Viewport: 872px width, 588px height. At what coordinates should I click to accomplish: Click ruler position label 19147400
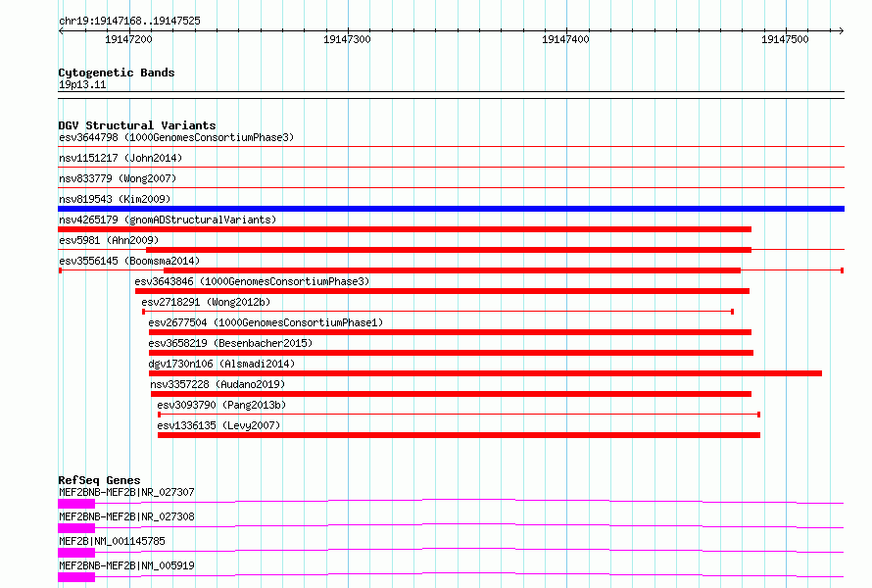[x=565, y=39]
